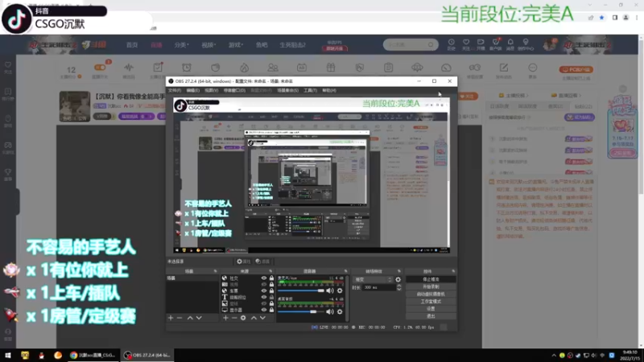Toggle the lock on the 显示器 display source

click(x=271, y=310)
